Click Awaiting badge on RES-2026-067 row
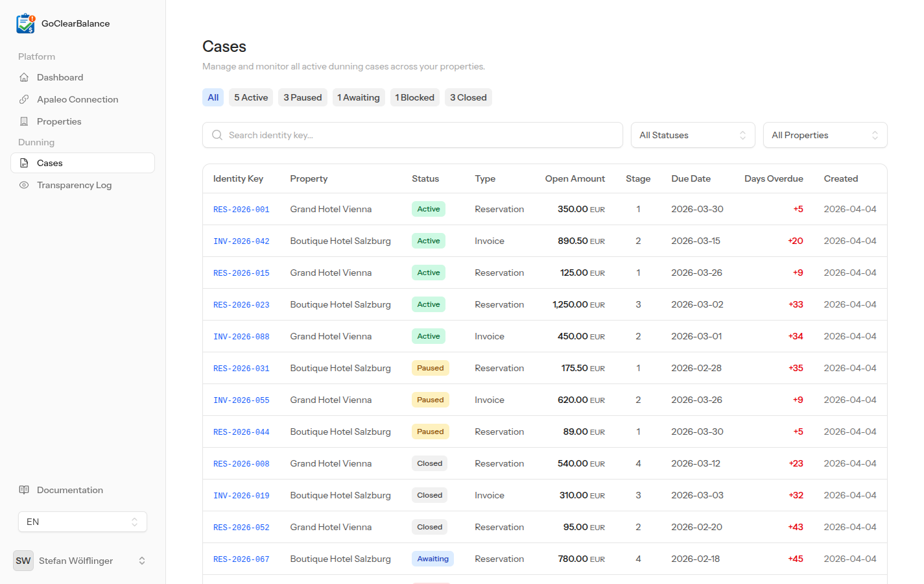The image size is (924, 584). coord(432,559)
